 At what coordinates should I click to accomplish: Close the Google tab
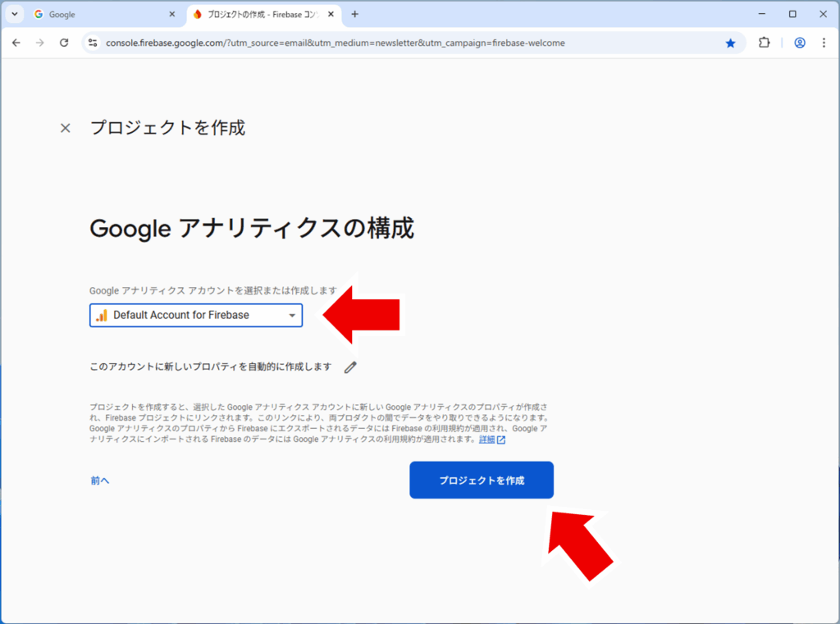[172, 15]
